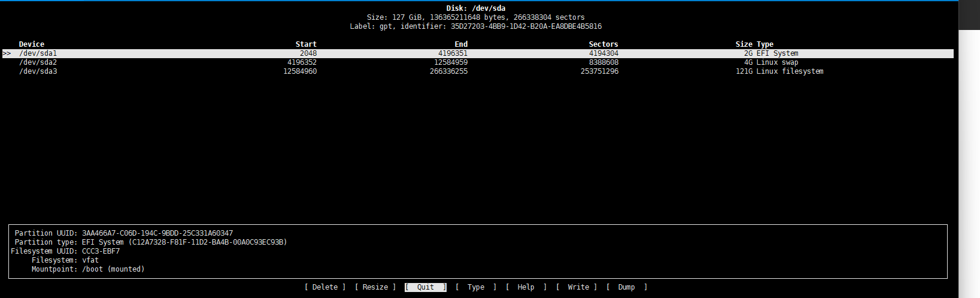
Task: Click the disk size information line
Action: tap(476, 17)
